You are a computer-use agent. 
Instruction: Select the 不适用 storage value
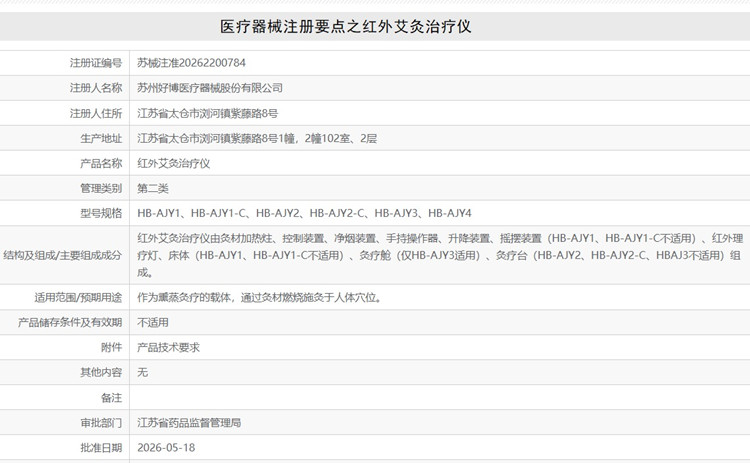(153, 322)
